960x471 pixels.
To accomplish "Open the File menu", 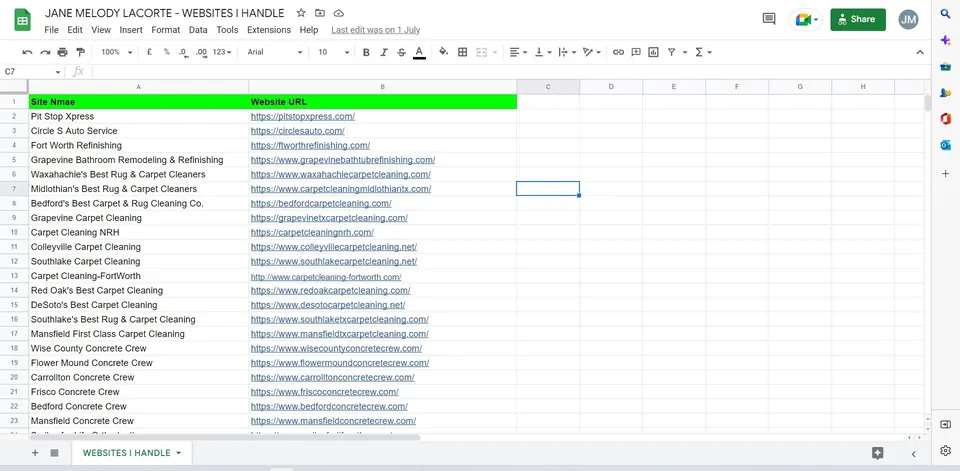I will 51,29.
